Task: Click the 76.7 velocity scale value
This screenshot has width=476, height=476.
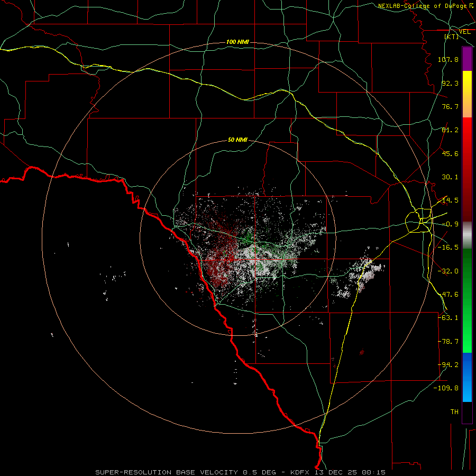Action: 450,106
